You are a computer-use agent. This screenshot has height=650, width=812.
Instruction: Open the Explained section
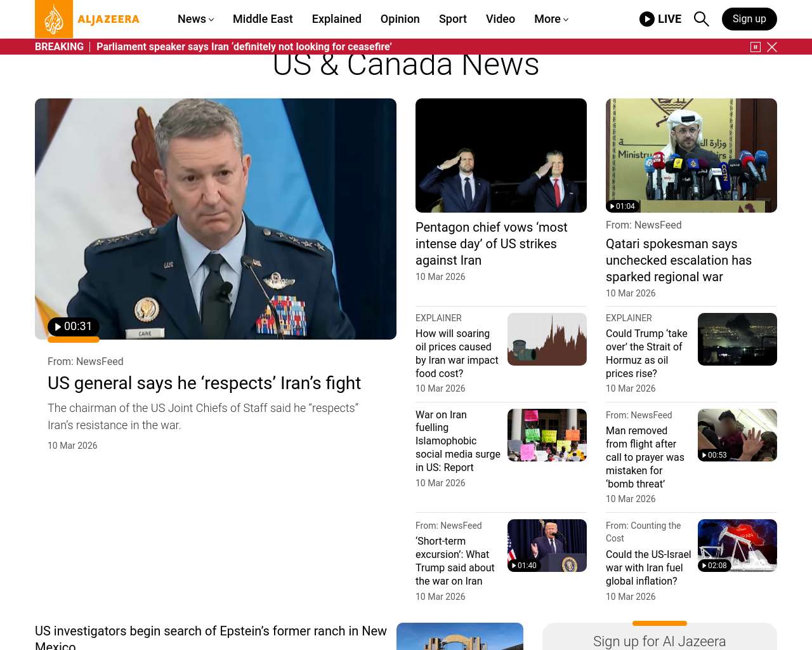337,19
